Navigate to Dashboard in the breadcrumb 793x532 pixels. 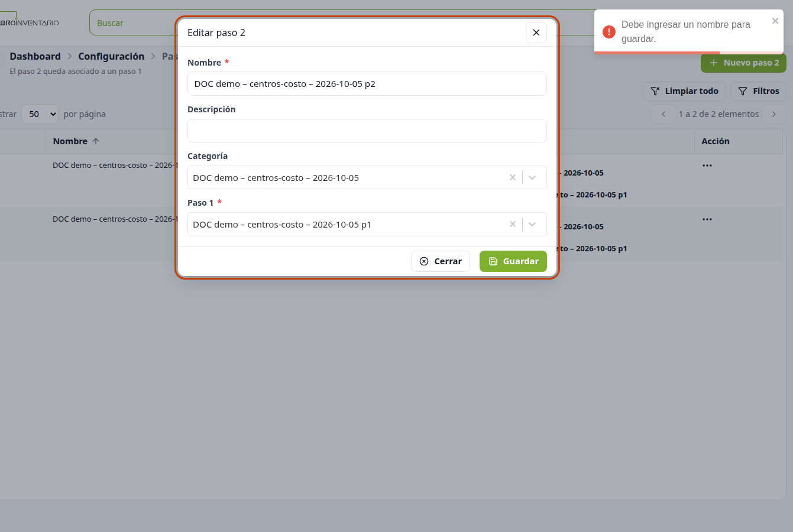click(35, 56)
